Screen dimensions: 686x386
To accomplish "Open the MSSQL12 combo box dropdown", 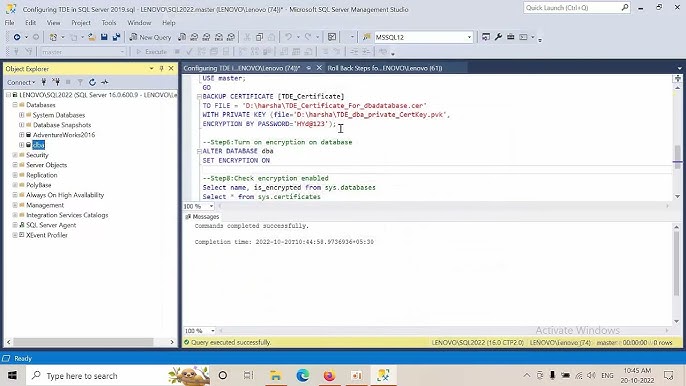I will [x=469, y=37].
